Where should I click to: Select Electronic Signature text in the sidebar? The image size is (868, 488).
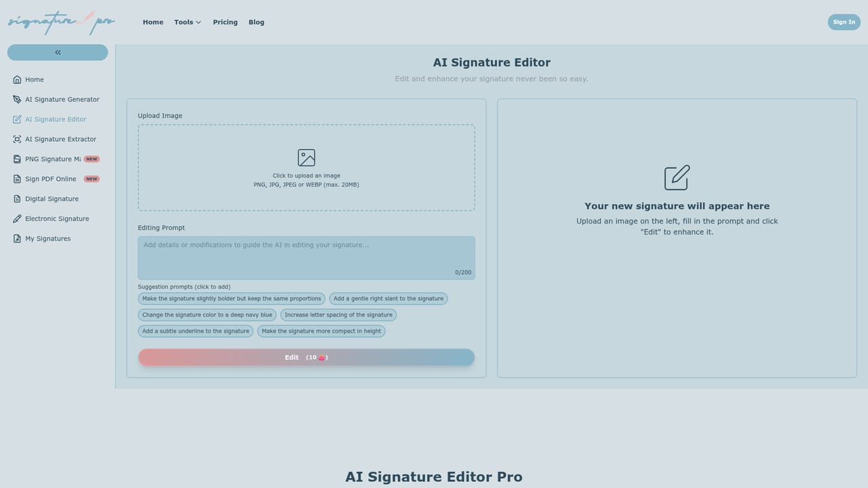coord(57,219)
